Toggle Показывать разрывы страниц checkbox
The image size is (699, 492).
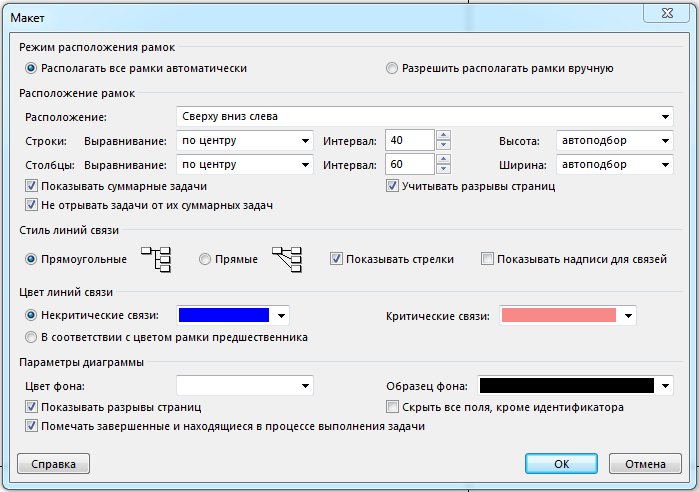[x=31, y=406]
